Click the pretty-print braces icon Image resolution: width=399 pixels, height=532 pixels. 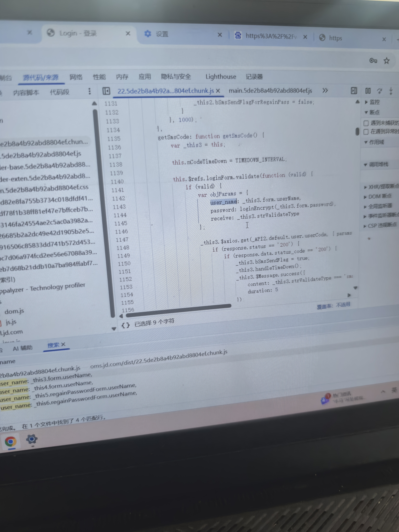tap(125, 325)
